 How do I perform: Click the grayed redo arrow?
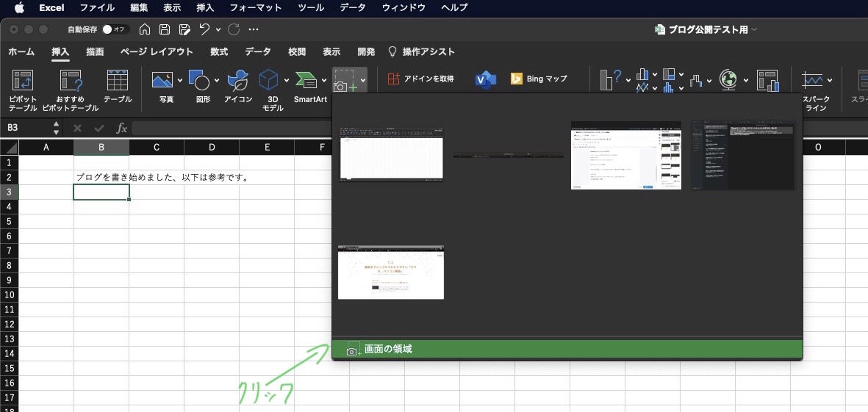pyautogui.click(x=234, y=29)
